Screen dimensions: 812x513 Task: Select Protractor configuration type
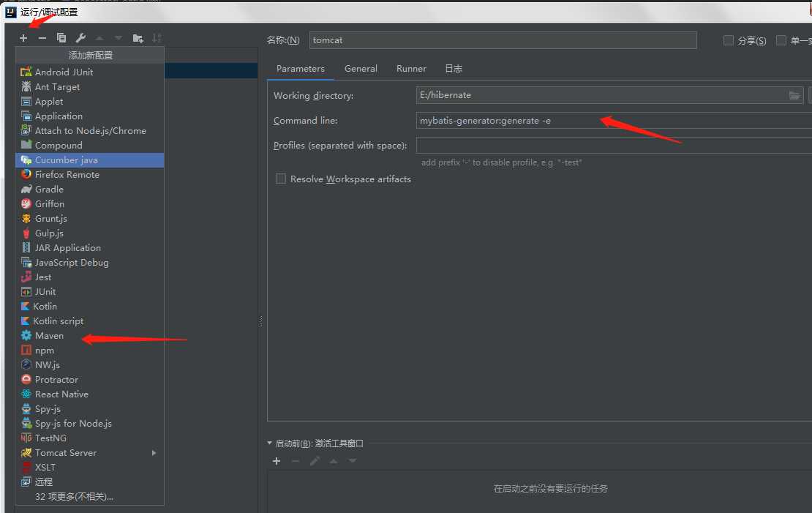89,379
